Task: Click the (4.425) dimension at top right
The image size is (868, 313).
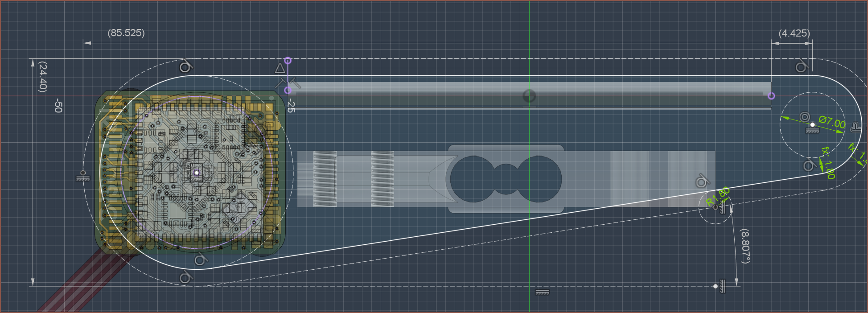Action: pos(794,33)
